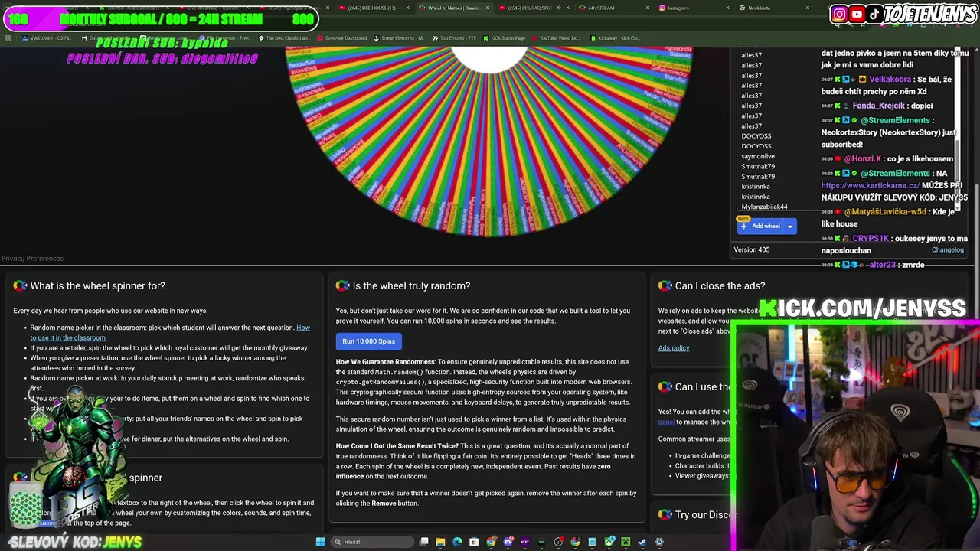
Task: Open File Explorer from the taskbar
Action: click(x=440, y=542)
